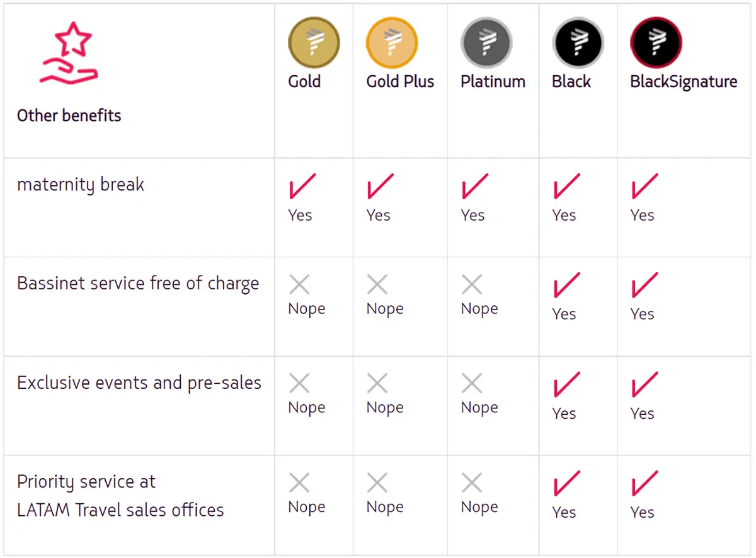
Task: Click the Gold tier badge icon
Action: [314, 42]
